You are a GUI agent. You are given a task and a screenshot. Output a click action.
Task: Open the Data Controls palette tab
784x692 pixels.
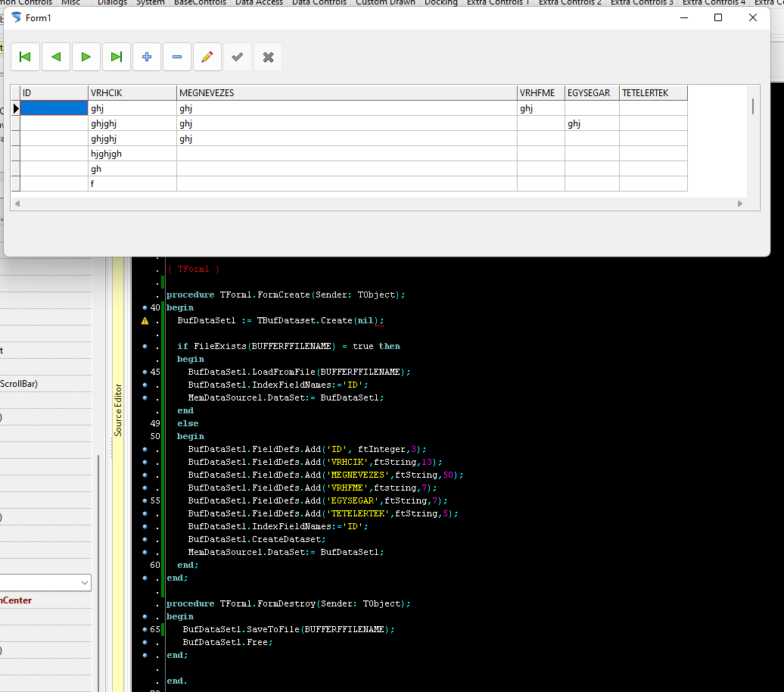(319, 2)
